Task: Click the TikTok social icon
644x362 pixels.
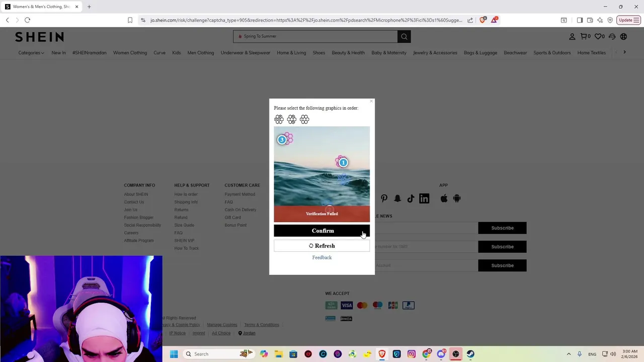Action: point(411,199)
